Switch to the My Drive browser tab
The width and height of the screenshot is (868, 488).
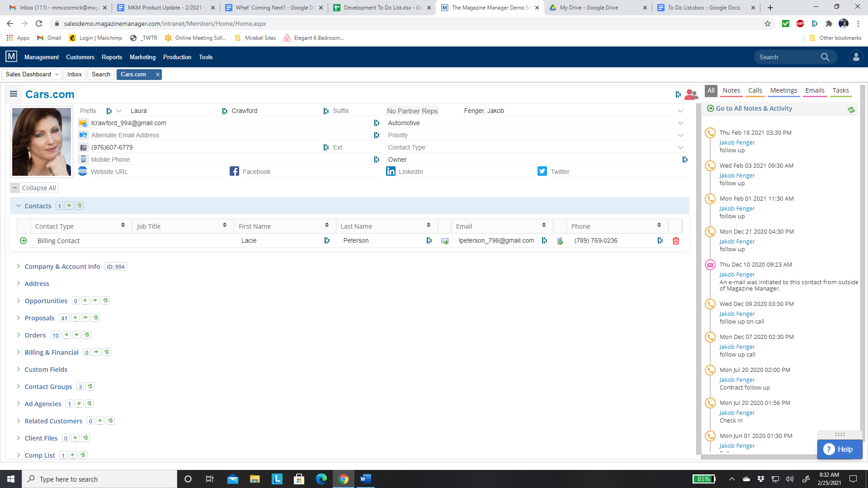click(x=598, y=7)
